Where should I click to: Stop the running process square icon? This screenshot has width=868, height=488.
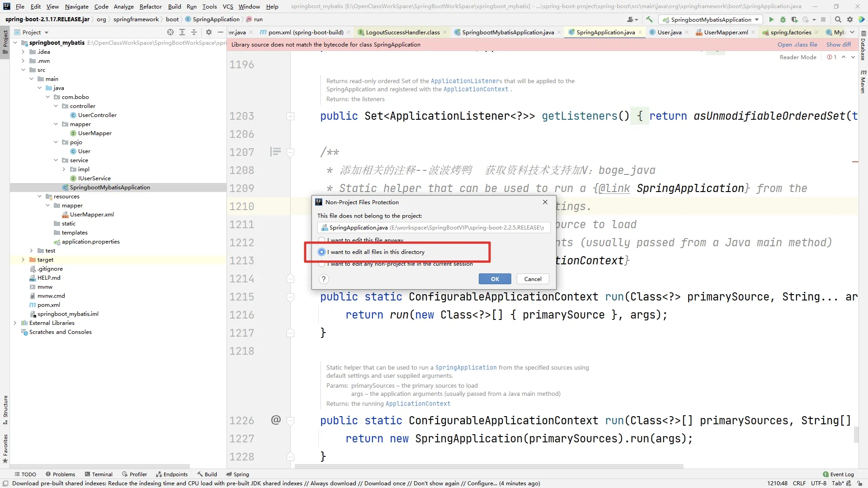[x=823, y=19]
